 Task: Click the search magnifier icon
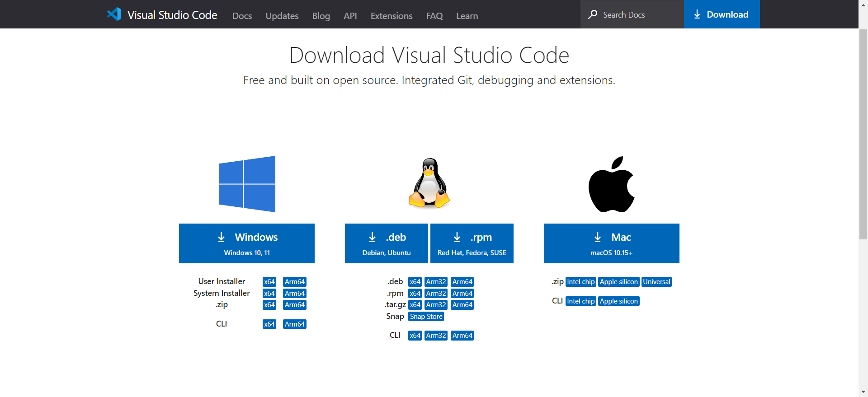pos(593,14)
